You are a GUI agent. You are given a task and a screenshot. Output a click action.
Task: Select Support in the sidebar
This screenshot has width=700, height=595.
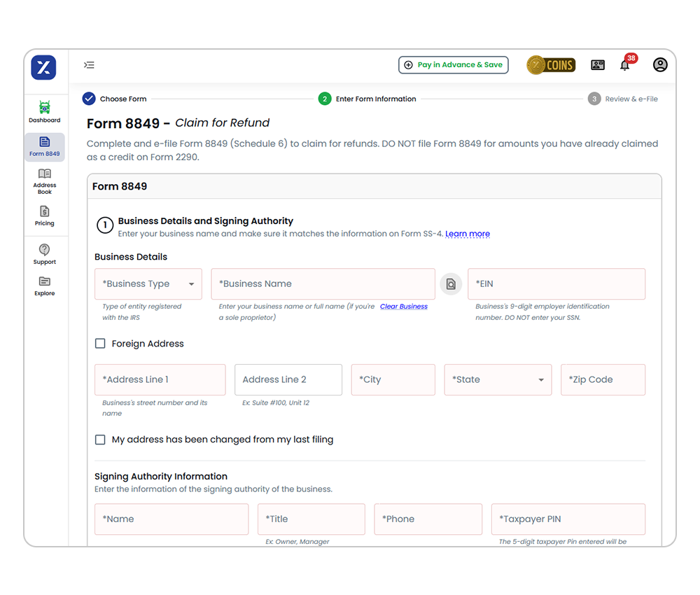click(x=44, y=254)
